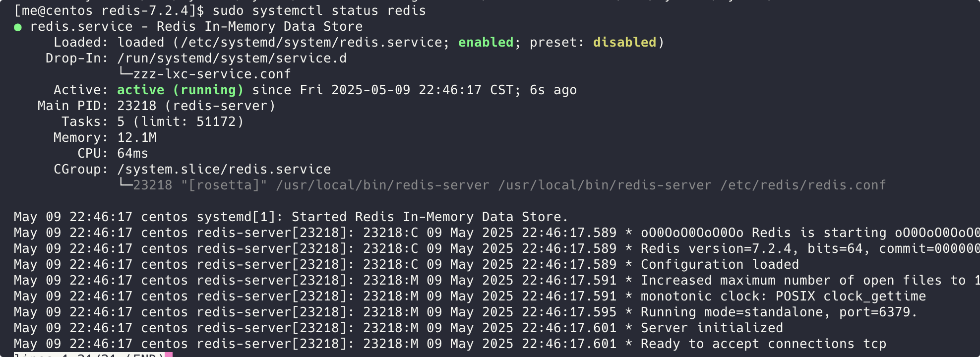Click the Main PID value 23218
Screen dimensions: 980x357
point(137,106)
